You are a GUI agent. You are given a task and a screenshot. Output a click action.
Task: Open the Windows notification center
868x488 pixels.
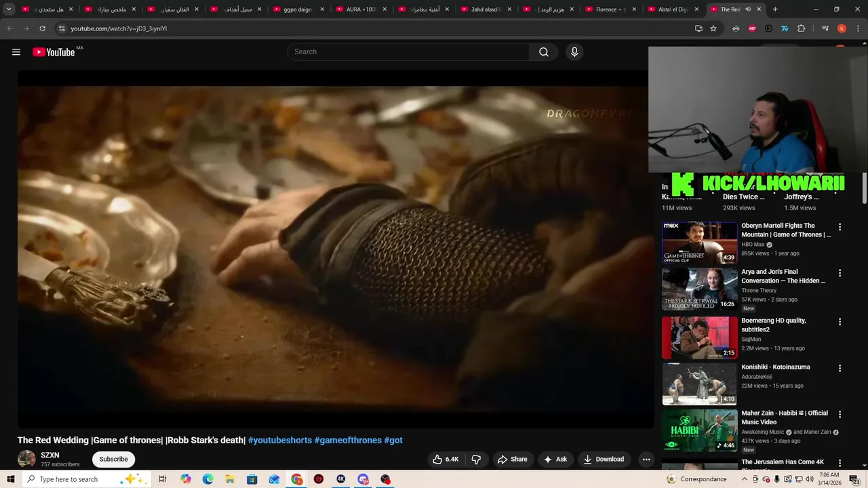pos(854,479)
